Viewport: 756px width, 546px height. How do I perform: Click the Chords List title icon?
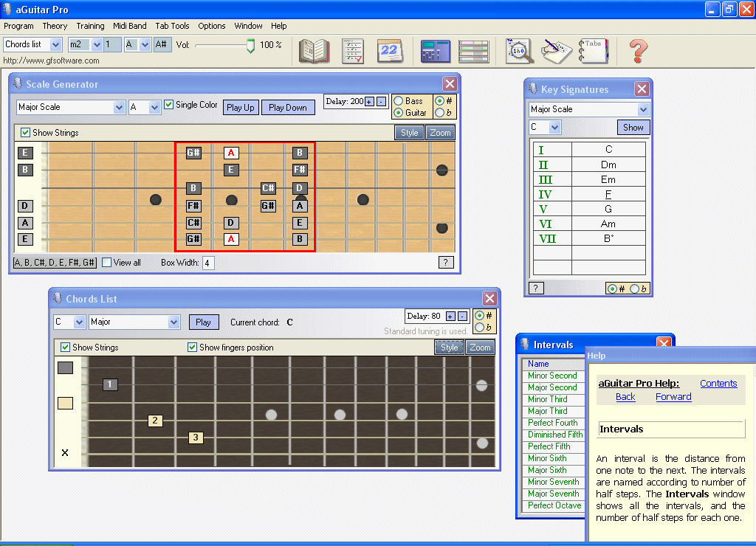[x=58, y=298]
